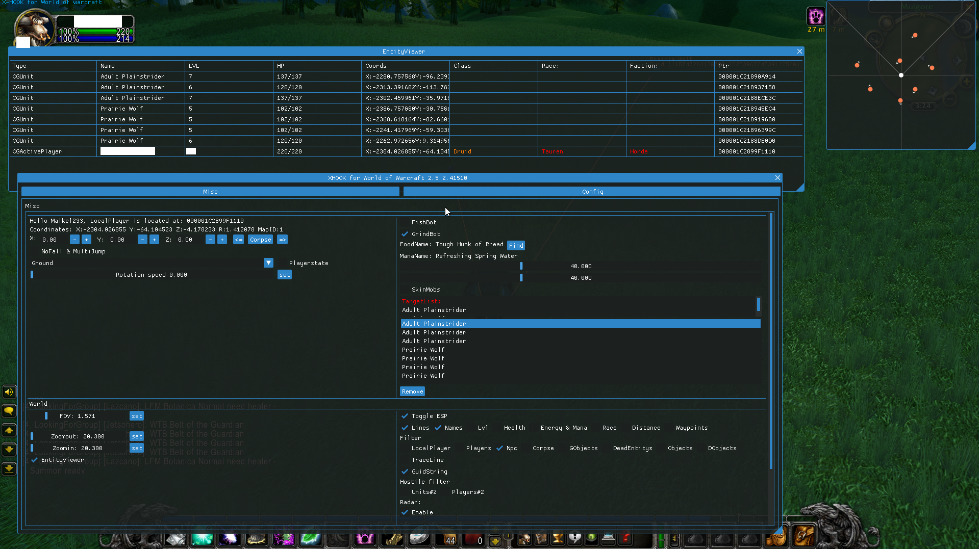
Task: Open the quest log micro button
Action: point(574,539)
